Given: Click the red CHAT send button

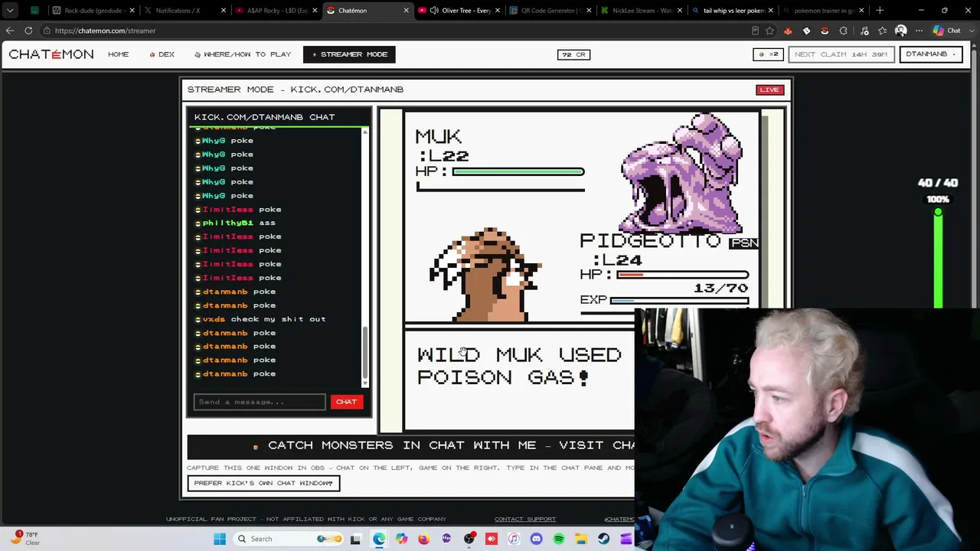Looking at the screenshot, I should pos(346,402).
